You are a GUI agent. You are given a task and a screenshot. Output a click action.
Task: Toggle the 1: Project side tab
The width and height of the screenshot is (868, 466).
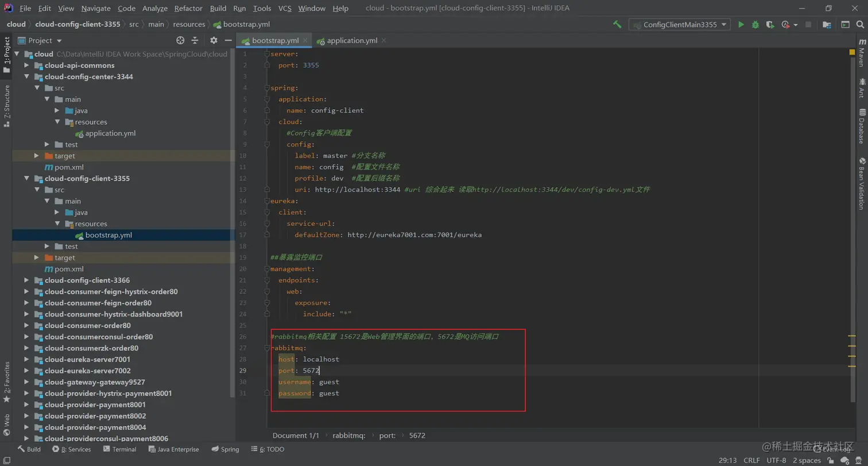pos(6,55)
